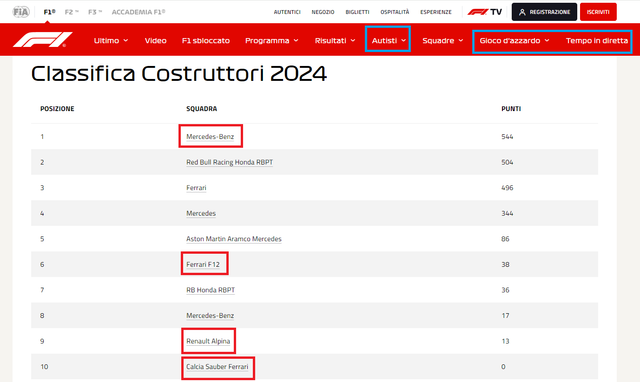Open the Video menu item
Viewport: 640px width, 382px height.
tap(156, 40)
